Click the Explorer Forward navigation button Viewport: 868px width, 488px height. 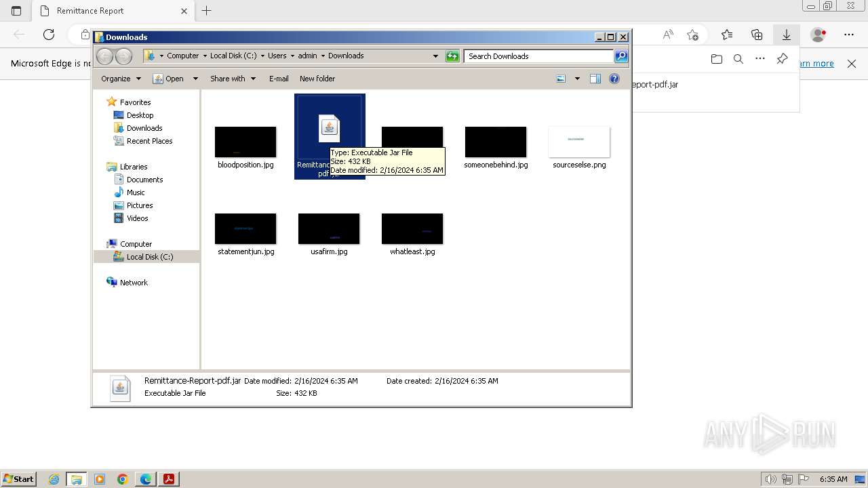[x=123, y=56]
